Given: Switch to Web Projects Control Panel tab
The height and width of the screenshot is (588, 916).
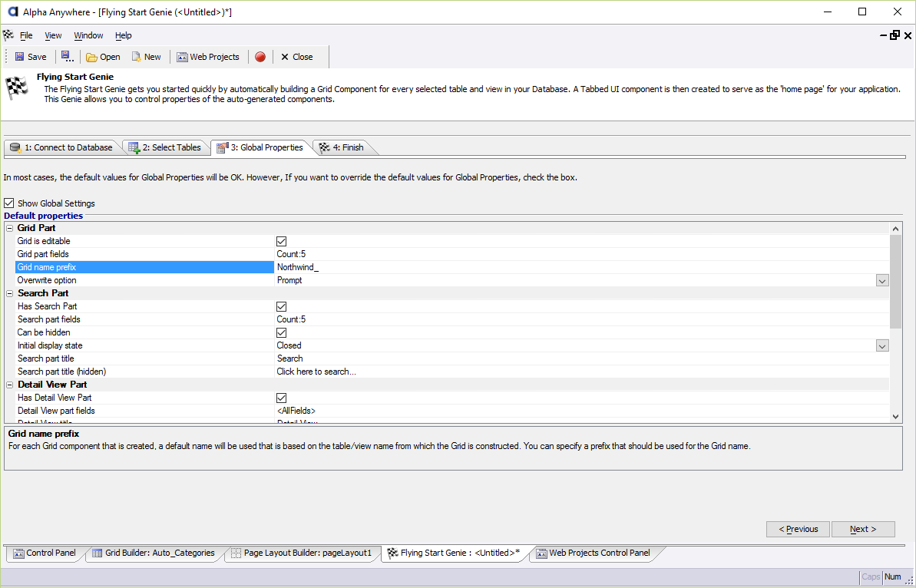Looking at the screenshot, I should click(x=593, y=553).
